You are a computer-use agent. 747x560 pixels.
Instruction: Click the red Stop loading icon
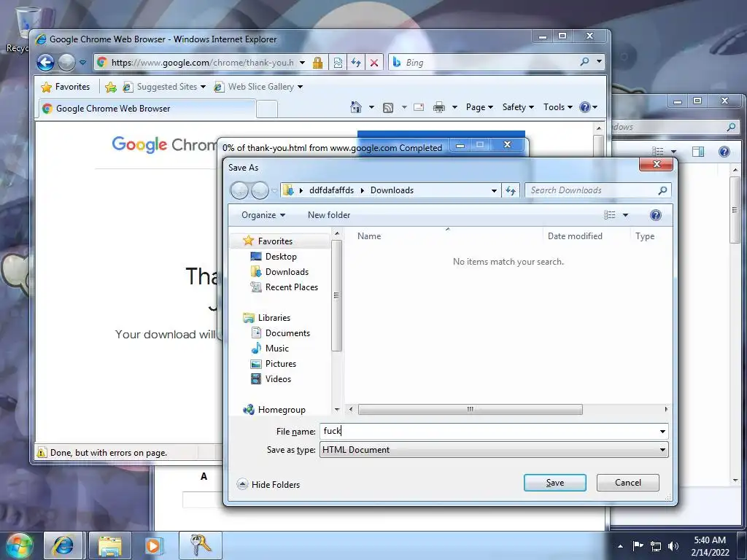click(x=374, y=63)
